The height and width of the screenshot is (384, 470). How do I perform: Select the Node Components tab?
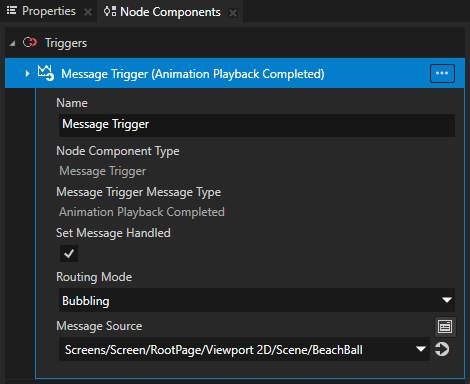click(x=170, y=12)
